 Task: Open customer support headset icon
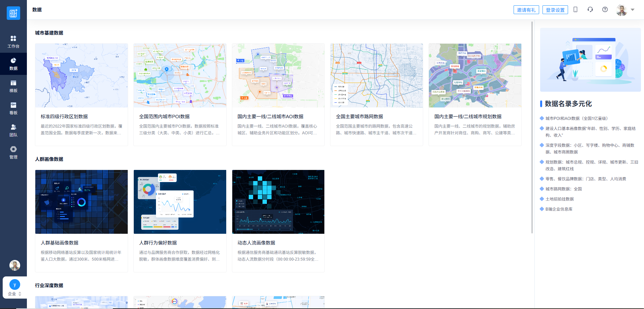click(x=590, y=10)
